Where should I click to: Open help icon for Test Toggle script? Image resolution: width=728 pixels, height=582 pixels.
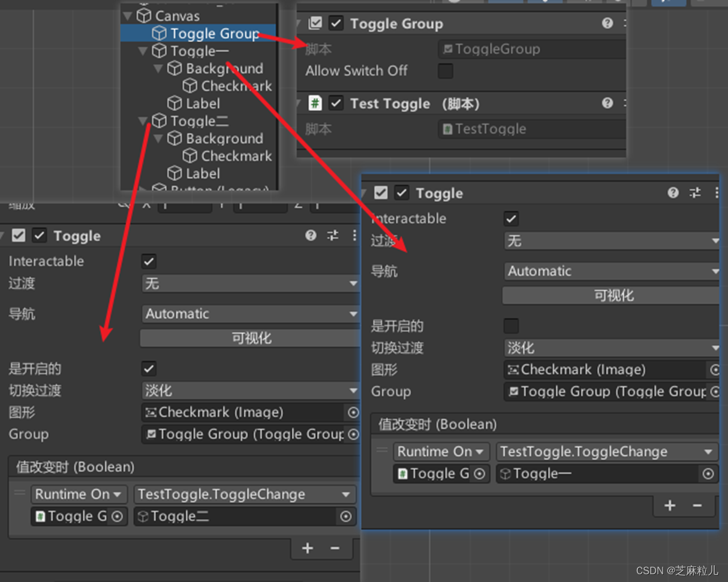click(x=607, y=103)
